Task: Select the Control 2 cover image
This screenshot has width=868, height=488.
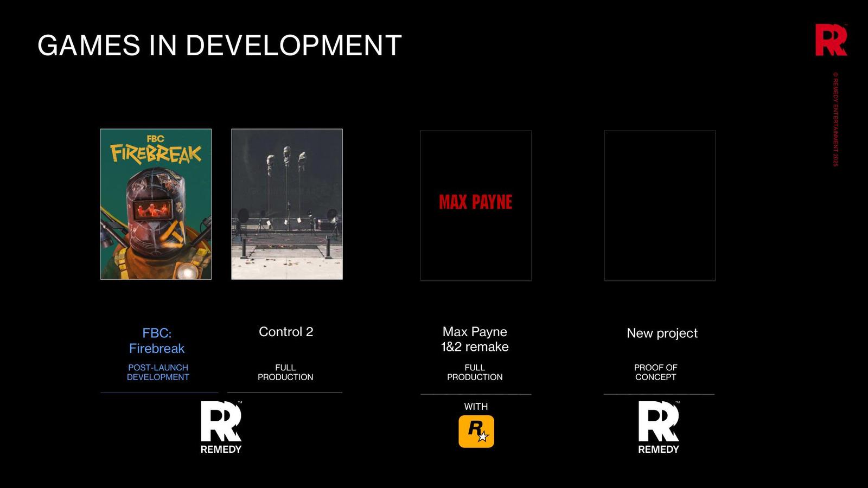Action: click(287, 204)
